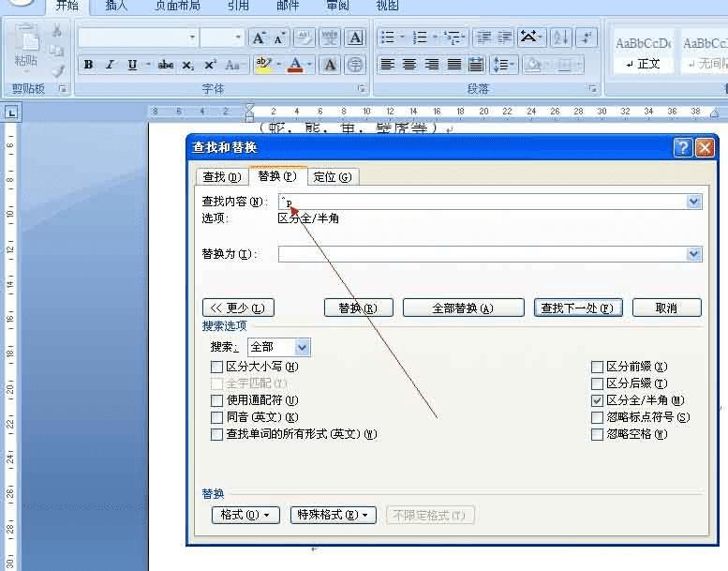Click the Increase Indent icon

(x=505, y=38)
